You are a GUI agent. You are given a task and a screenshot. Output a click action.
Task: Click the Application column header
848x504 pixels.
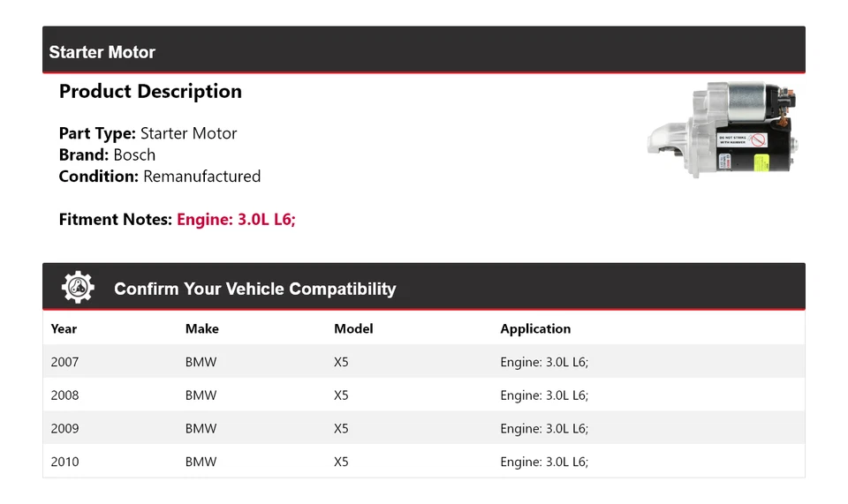click(x=535, y=329)
